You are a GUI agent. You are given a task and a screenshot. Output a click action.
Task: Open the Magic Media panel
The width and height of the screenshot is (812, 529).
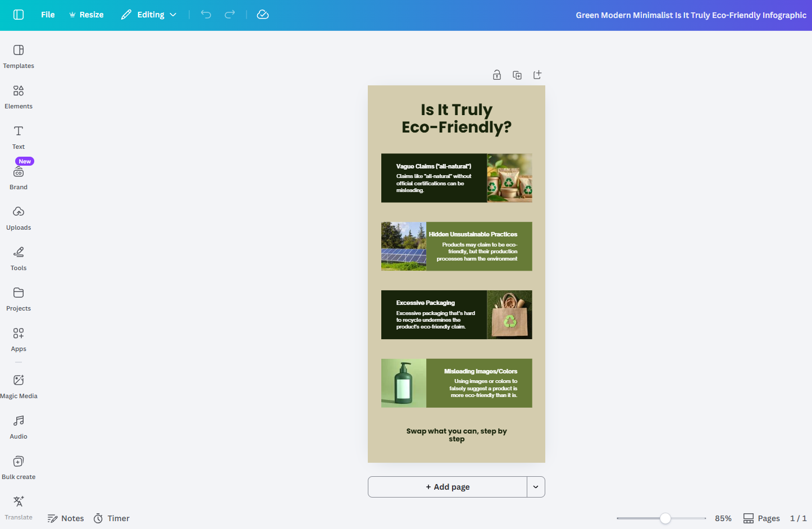[x=19, y=385]
